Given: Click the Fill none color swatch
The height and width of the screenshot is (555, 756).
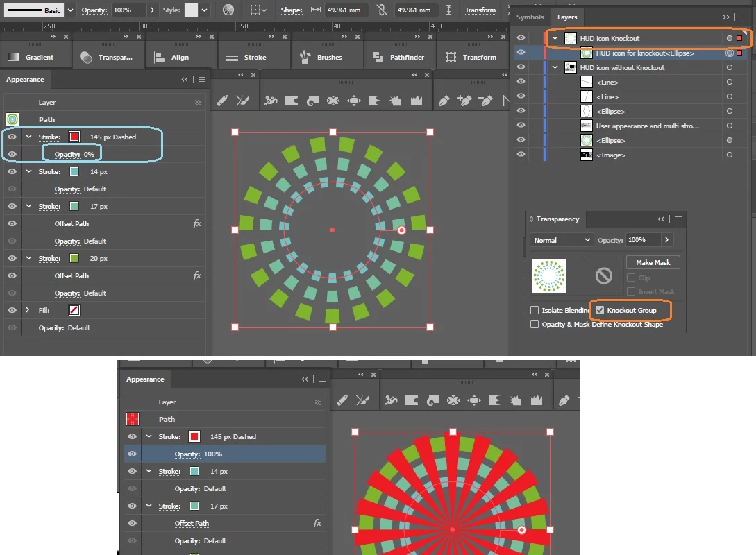Looking at the screenshot, I should click(74, 310).
